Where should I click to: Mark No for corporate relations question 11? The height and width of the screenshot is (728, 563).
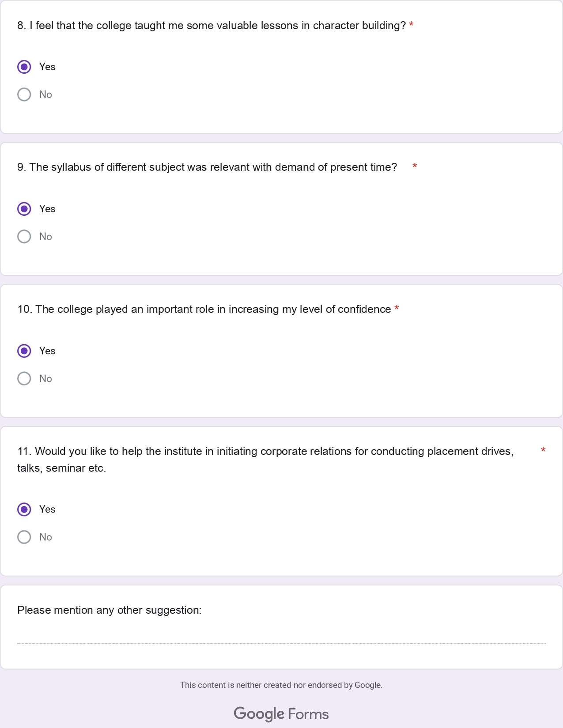[x=24, y=537]
